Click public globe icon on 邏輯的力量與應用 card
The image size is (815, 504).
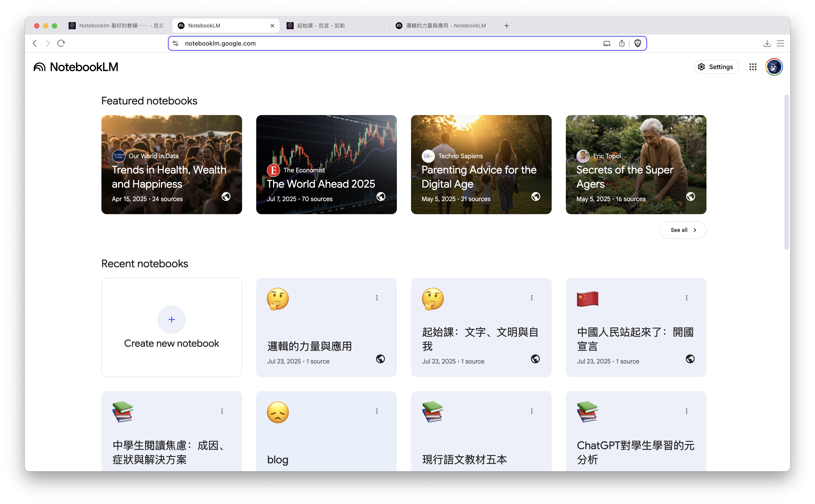(380, 359)
